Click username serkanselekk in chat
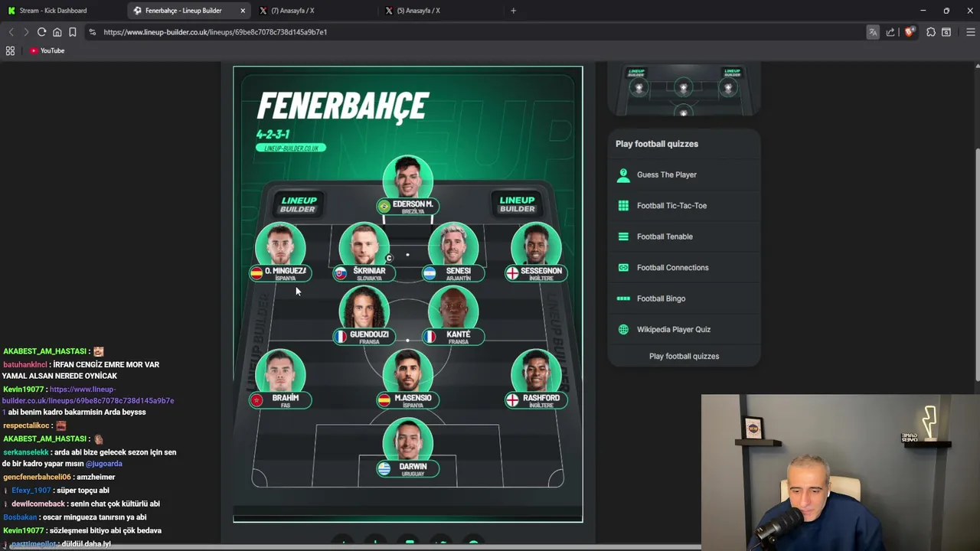The height and width of the screenshot is (551, 980). 26,452
